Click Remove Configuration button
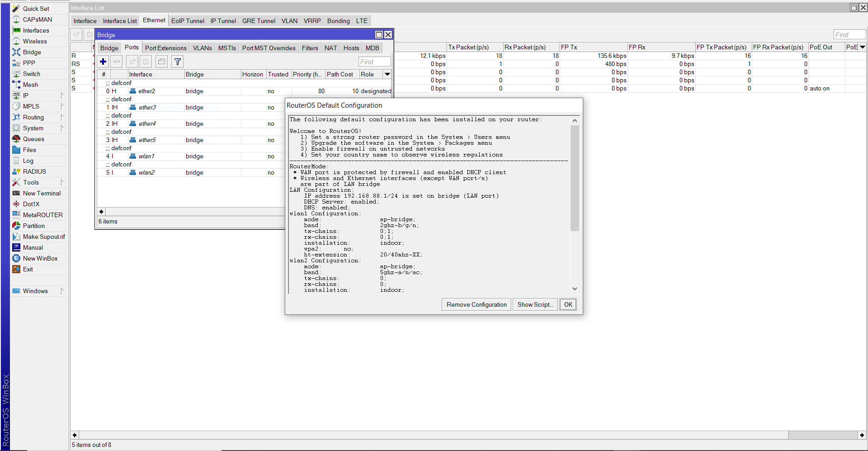The image size is (868, 451). pyautogui.click(x=476, y=304)
